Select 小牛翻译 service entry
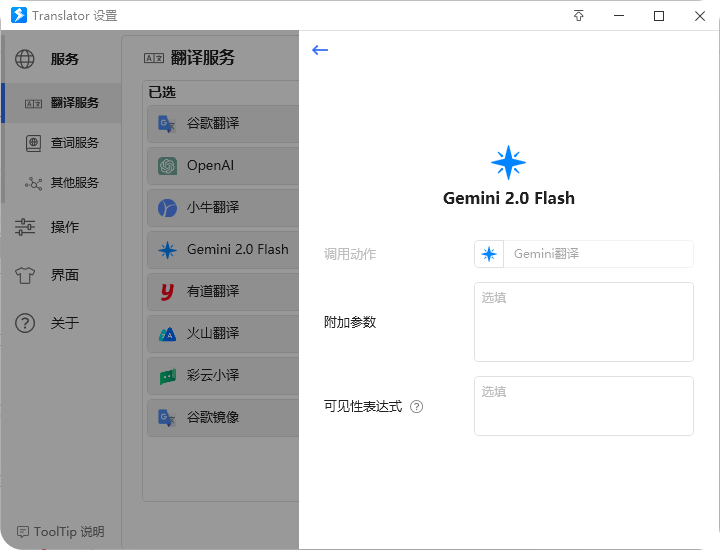 tap(223, 208)
